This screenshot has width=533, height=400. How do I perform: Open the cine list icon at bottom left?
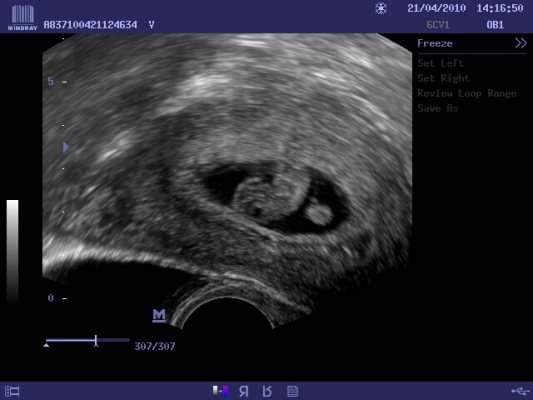tap(12, 392)
